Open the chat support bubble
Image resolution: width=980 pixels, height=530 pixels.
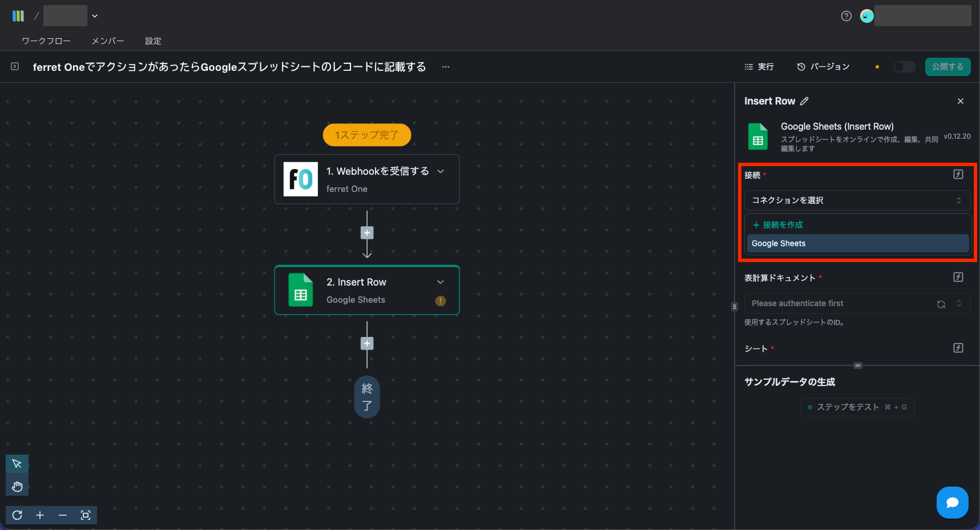952,503
